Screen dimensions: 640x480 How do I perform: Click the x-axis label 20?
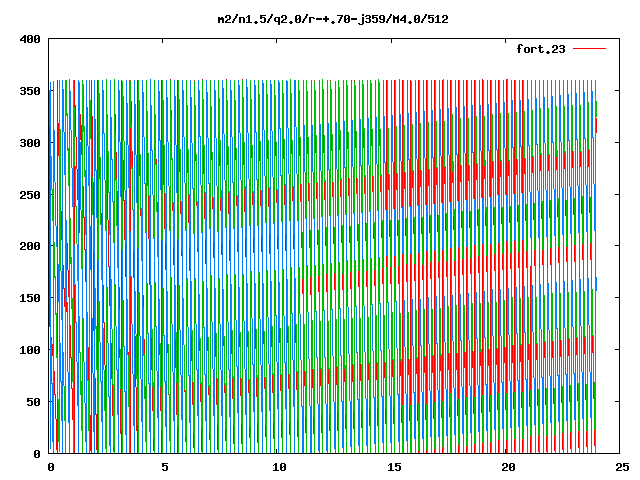(508, 467)
